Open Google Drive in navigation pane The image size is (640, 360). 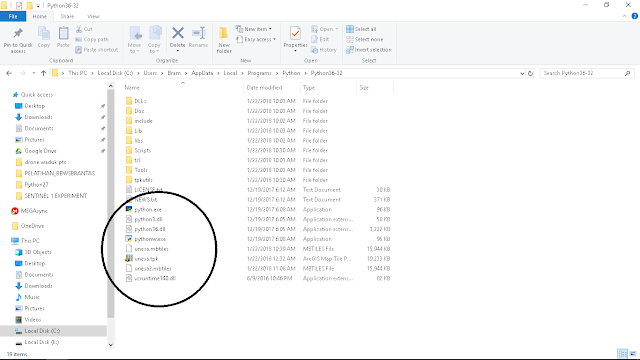pyautogui.click(x=40, y=151)
